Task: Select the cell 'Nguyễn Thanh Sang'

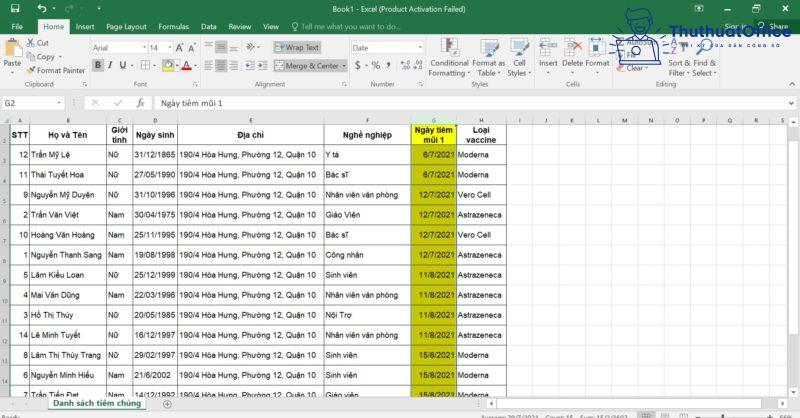Action: click(67, 255)
